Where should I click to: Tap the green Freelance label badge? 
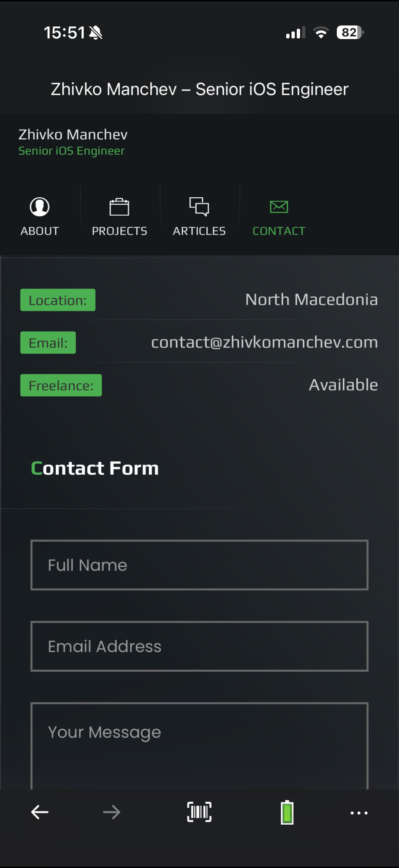[61, 386]
